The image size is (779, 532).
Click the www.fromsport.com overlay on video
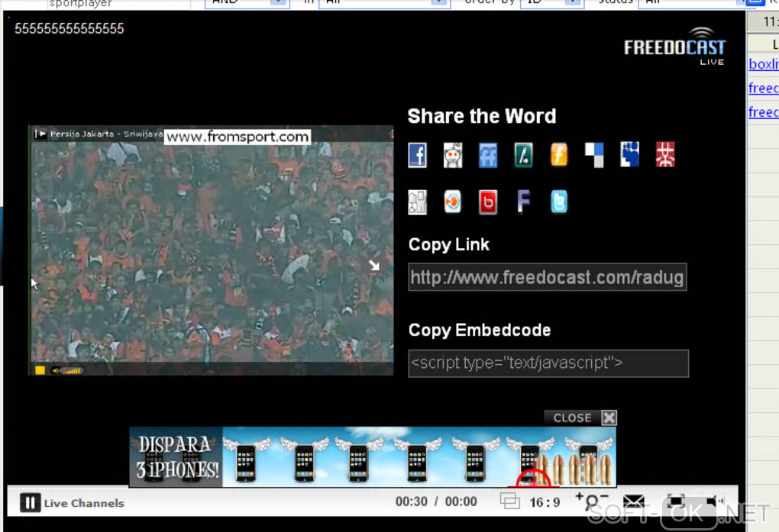[x=238, y=137]
